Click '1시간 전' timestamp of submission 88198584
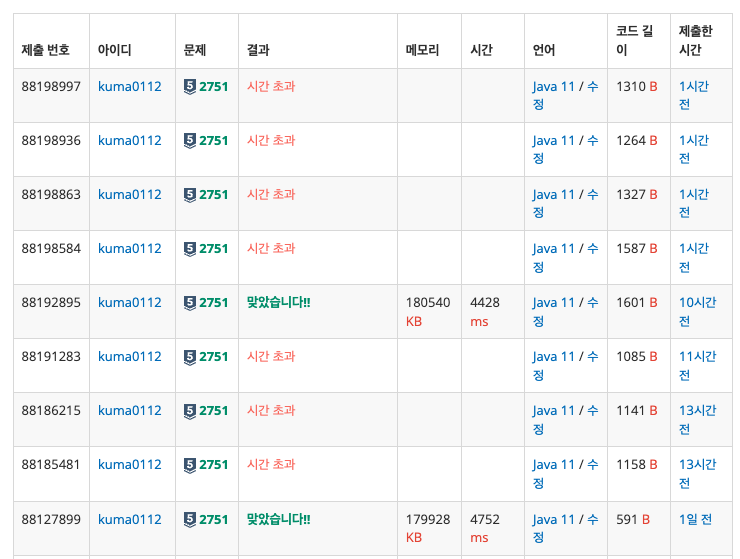 pos(694,258)
